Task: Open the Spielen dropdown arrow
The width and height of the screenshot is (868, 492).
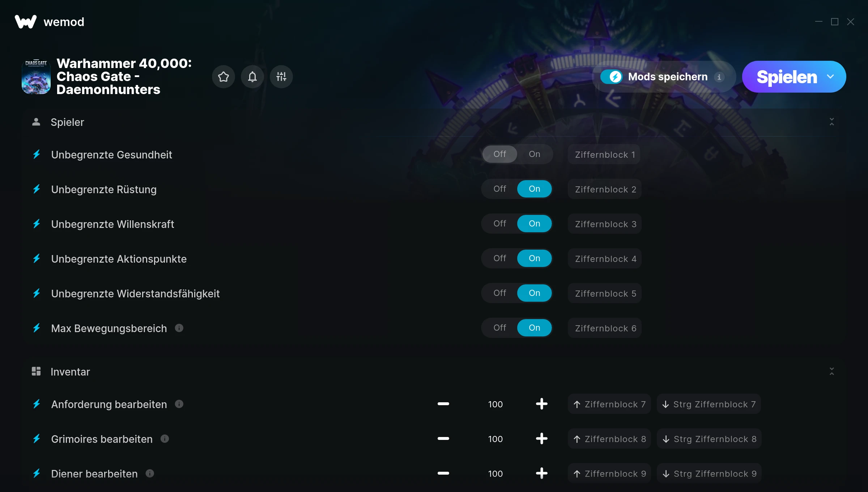Action: point(830,77)
